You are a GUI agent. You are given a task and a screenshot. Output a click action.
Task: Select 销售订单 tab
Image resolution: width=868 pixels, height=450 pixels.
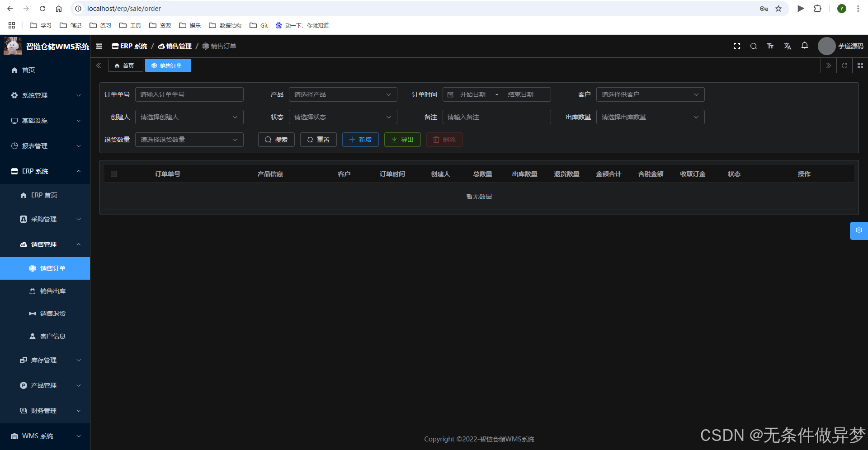tap(168, 66)
